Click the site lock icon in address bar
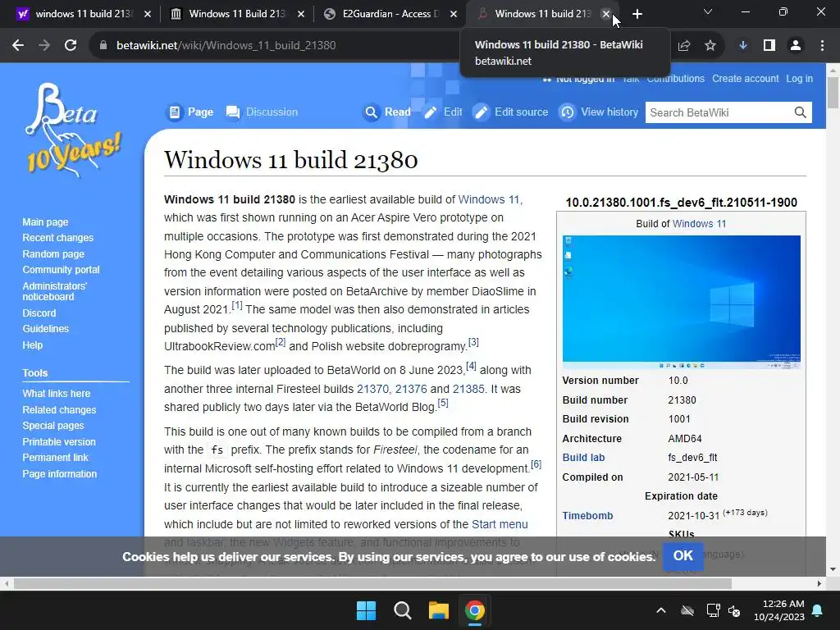Viewport: 840px width, 630px height. 103,46
